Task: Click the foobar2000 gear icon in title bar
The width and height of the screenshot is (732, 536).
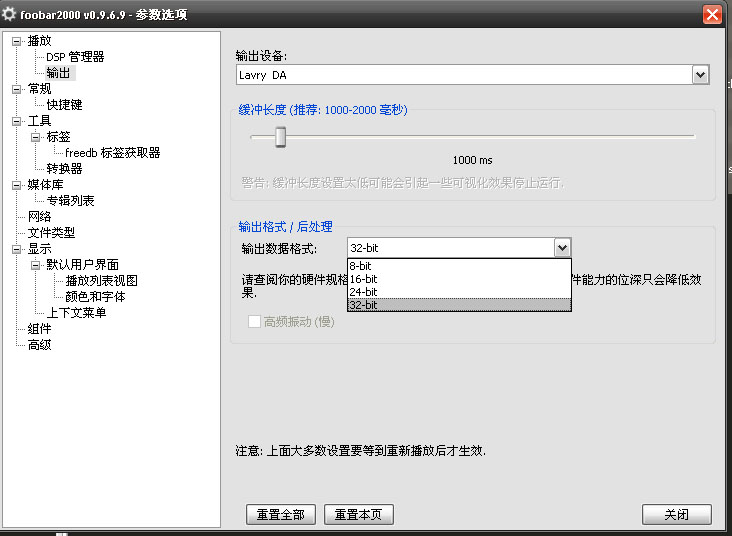Action: pyautogui.click(x=9, y=14)
